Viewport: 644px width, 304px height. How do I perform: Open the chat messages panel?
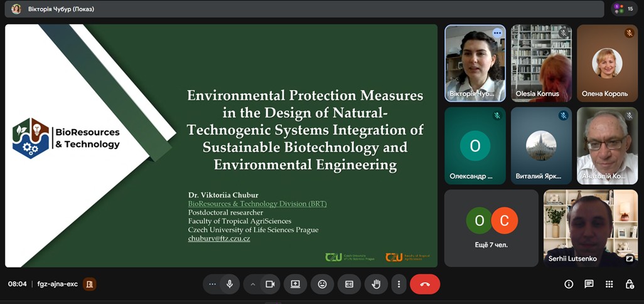(x=589, y=284)
